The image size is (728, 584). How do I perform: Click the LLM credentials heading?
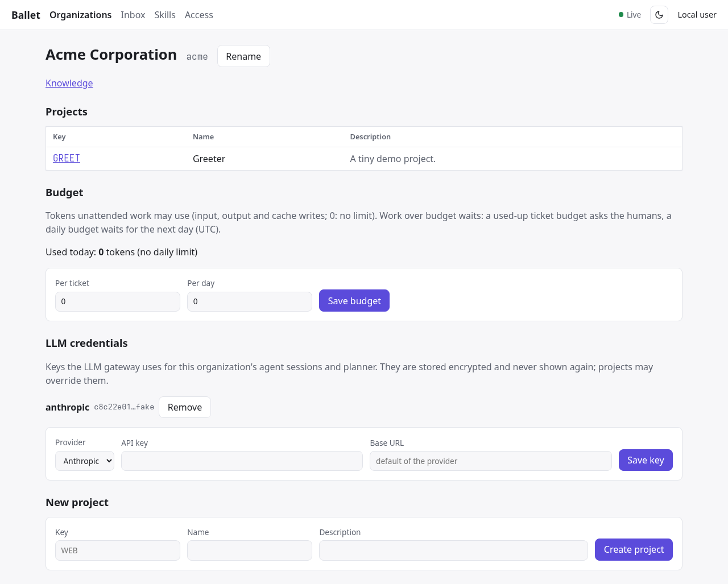86,343
